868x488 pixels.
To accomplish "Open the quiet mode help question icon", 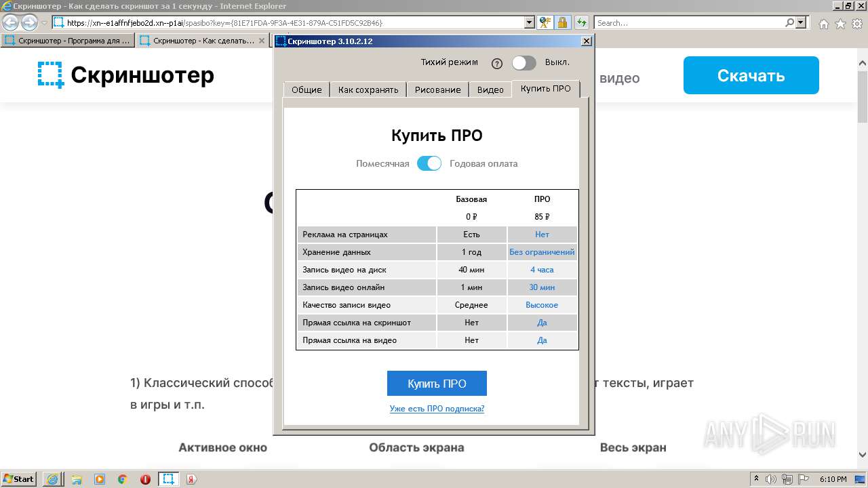I will click(x=497, y=63).
